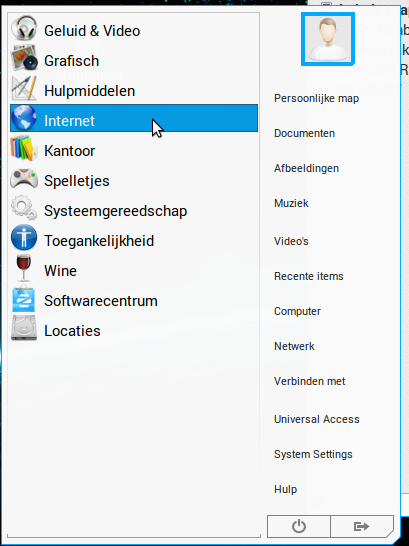Open the Softwarecentrum shopping bag icon
The width and height of the screenshot is (409, 546).
click(24, 298)
